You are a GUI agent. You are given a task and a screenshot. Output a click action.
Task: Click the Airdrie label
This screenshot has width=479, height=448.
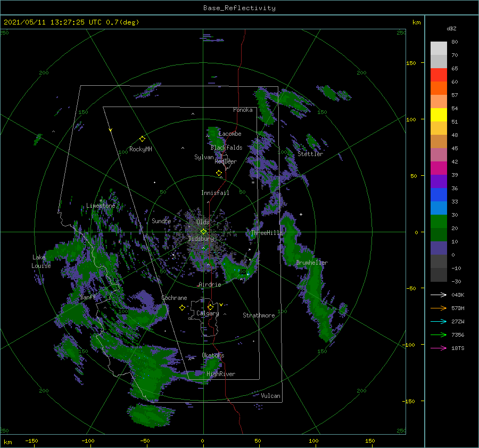tap(210, 284)
